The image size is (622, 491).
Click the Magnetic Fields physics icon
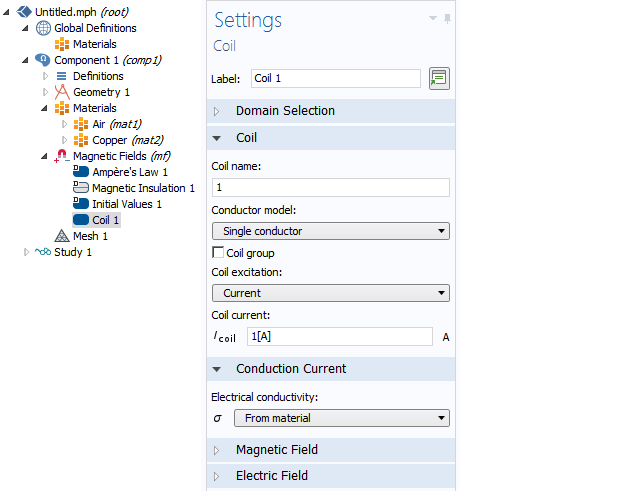coord(61,156)
